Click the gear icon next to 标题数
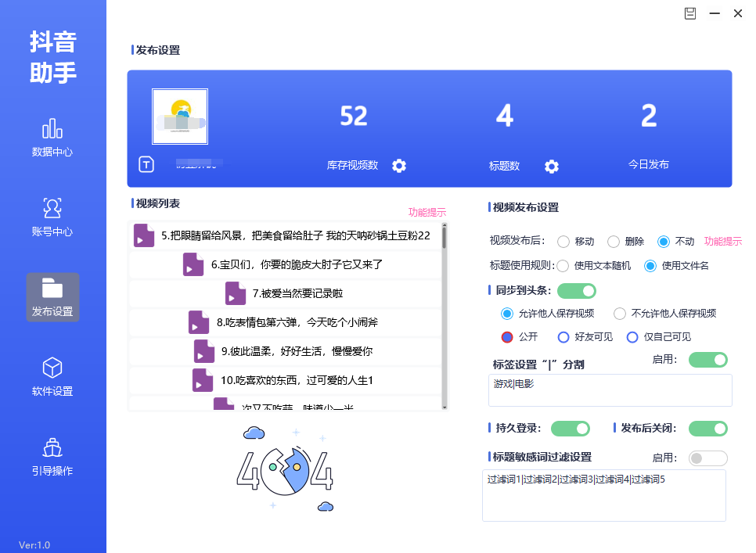756x553 pixels. (552, 167)
